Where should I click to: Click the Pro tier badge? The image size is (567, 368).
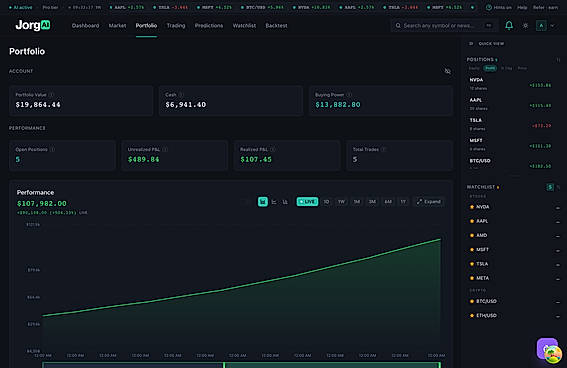[x=50, y=7]
